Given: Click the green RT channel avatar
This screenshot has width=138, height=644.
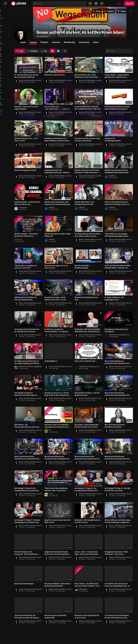Looking at the screenshot, I should click(x=46, y=431).
